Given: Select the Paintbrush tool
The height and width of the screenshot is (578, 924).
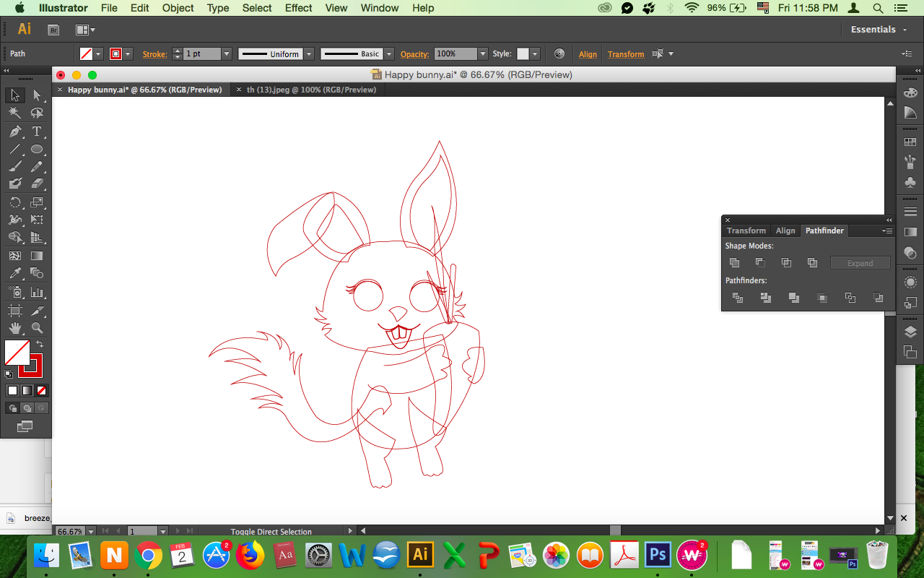Looking at the screenshot, I should (x=14, y=166).
